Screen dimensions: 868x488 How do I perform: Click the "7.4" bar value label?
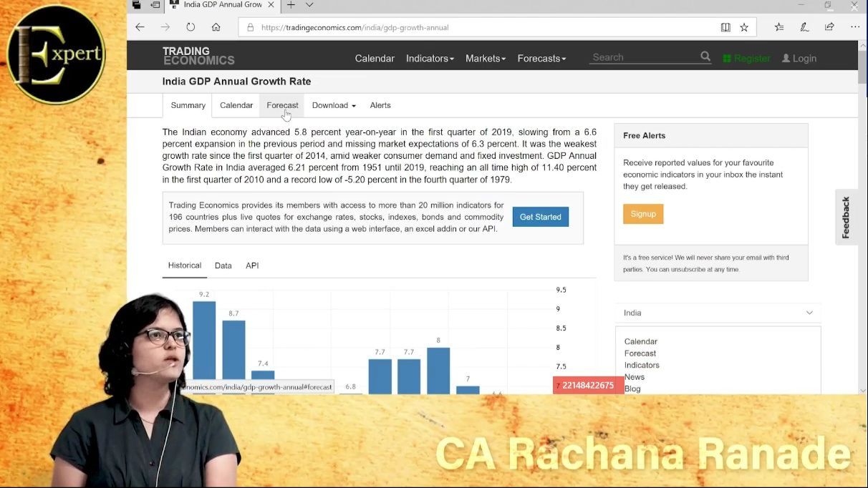tap(263, 363)
